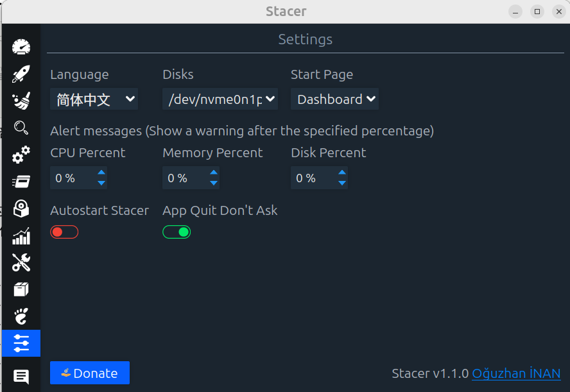The width and height of the screenshot is (570, 392).
Task: Expand the Start Page dropdown
Action: (x=334, y=99)
